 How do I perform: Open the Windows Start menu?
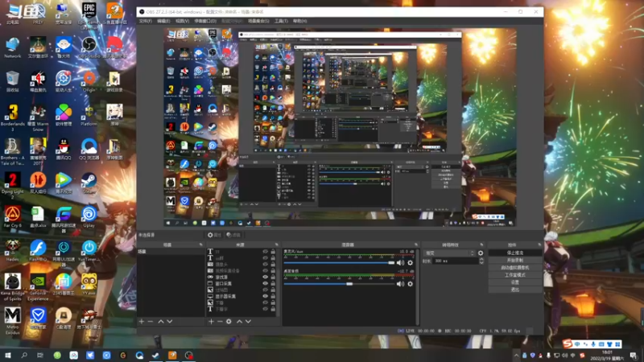click(x=7, y=355)
